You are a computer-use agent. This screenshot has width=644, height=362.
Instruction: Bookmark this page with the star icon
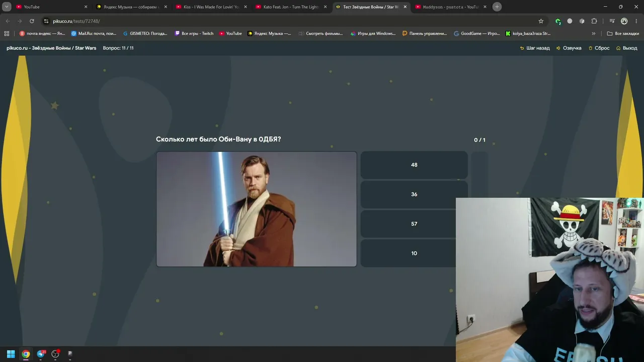tap(541, 21)
